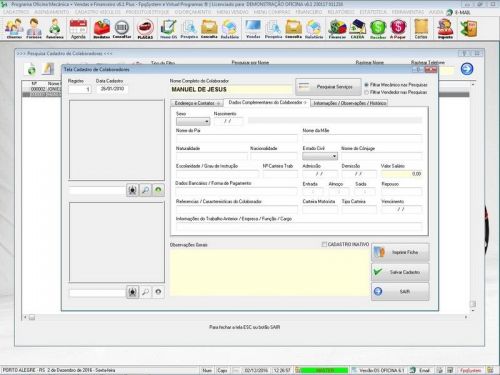This screenshot has width=500, height=375.
Task: Open the Cartas envelope icon
Action: pos(421,29)
